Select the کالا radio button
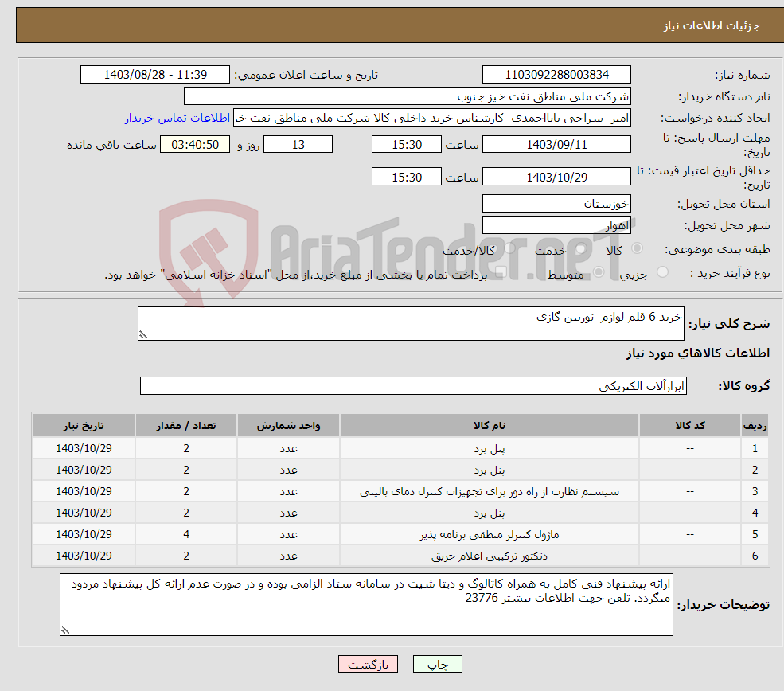 point(637,248)
